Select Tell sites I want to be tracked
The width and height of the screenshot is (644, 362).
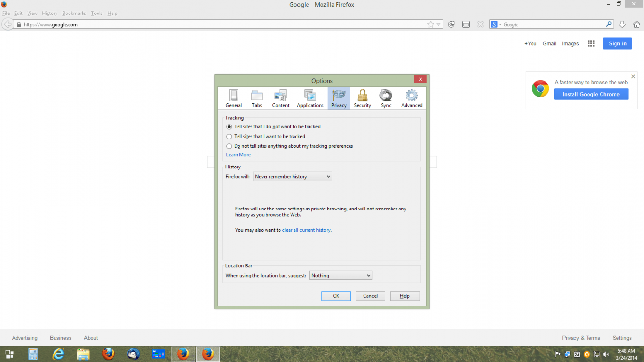tap(229, 136)
